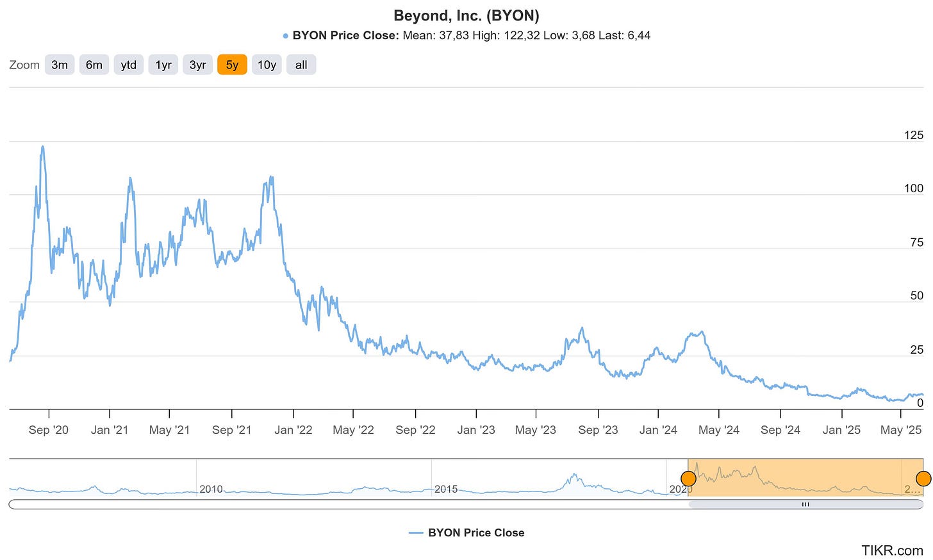Click the 2010 label in navigator
This screenshot has width=933, height=560.
click(x=211, y=489)
